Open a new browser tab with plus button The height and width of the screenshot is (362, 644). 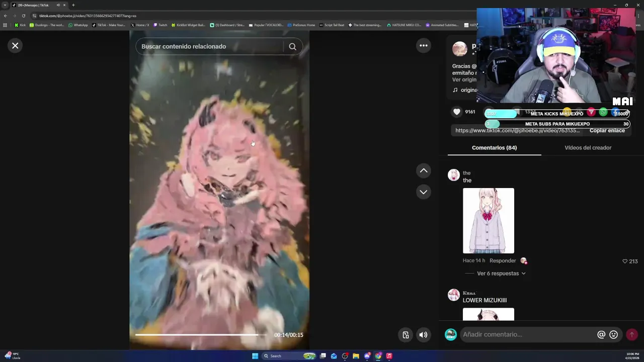click(x=73, y=5)
